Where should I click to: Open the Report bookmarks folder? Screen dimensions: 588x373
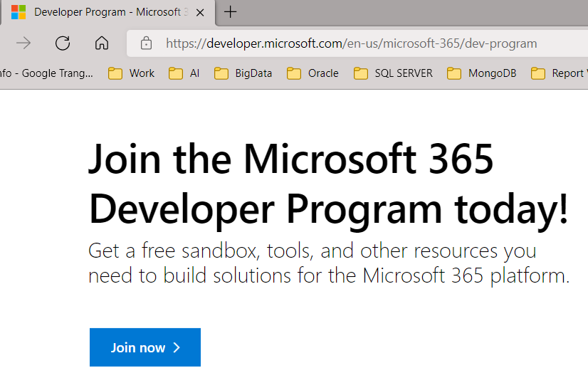(559, 73)
